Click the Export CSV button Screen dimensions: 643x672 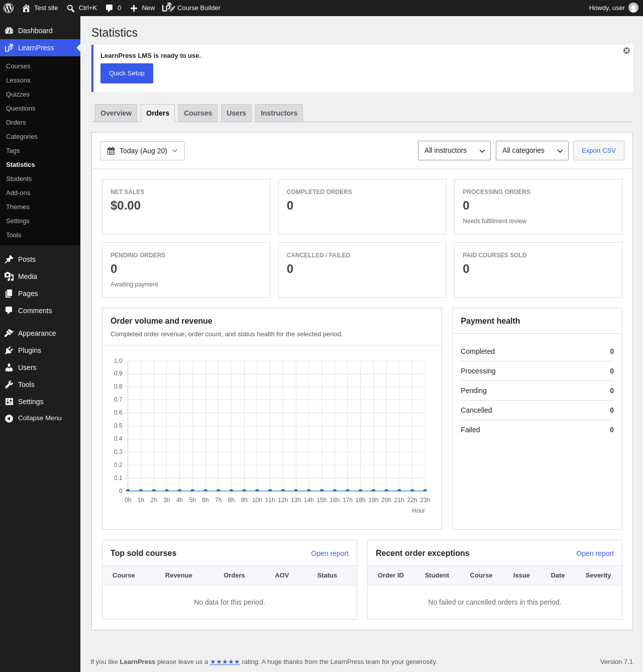point(599,151)
